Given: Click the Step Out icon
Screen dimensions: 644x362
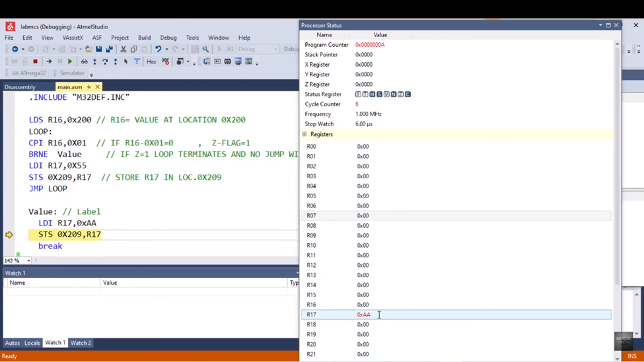Looking at the screenshot, I should point(116,61).
